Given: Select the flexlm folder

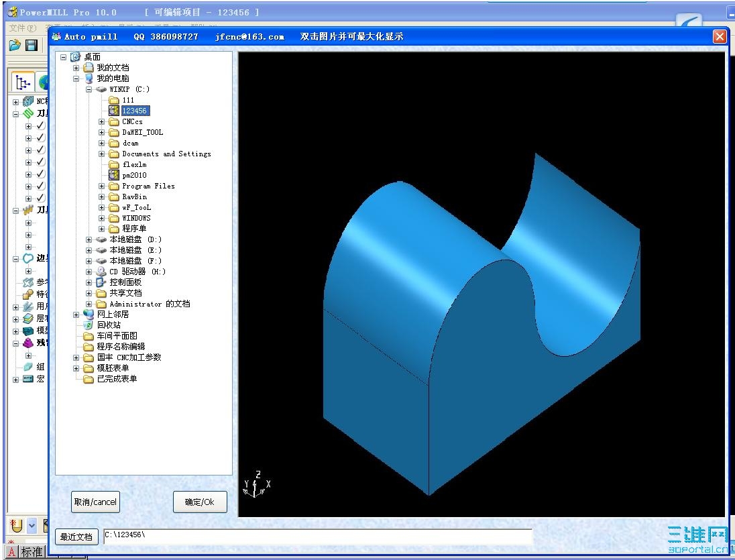Looking at the screenshot, I should tap(135, 164).
